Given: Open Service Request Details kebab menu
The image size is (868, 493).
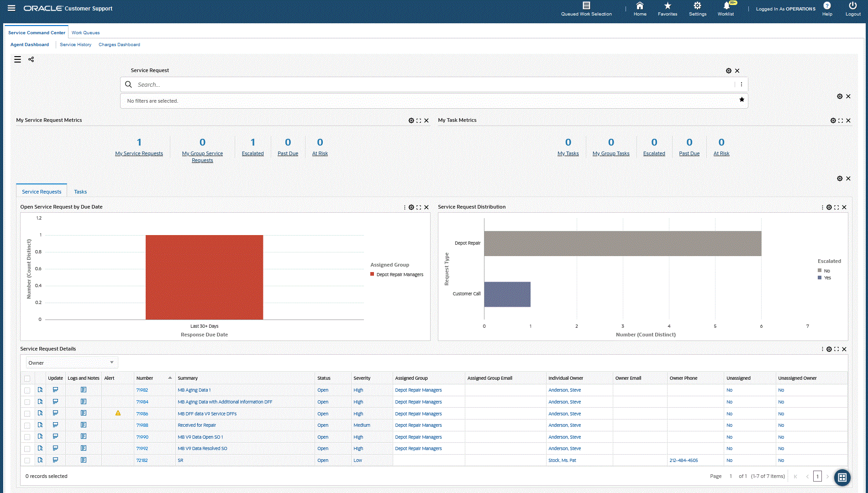Looking at the screenshot, I should (x=823, y=349).
